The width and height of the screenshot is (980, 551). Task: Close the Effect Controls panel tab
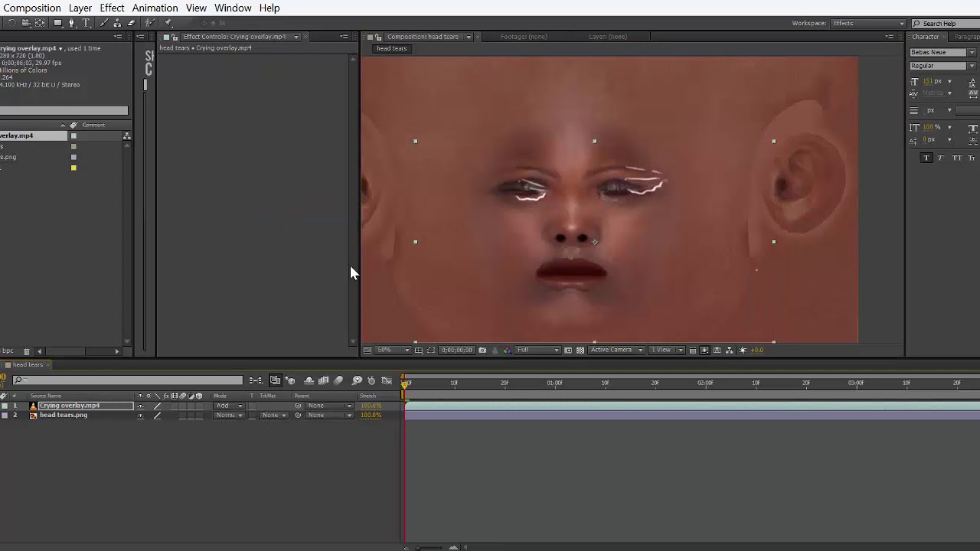click(305, 37)
